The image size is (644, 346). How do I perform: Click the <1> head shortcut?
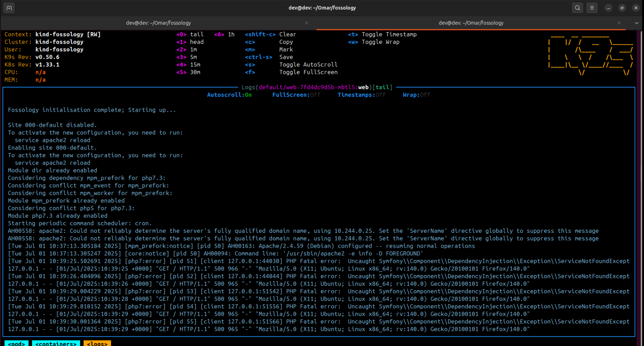pyautogui.click(x=190, y=42)
